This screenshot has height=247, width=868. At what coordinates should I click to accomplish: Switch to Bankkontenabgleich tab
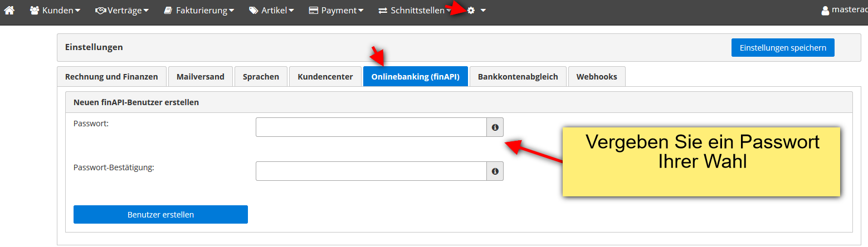click(518, 77)
